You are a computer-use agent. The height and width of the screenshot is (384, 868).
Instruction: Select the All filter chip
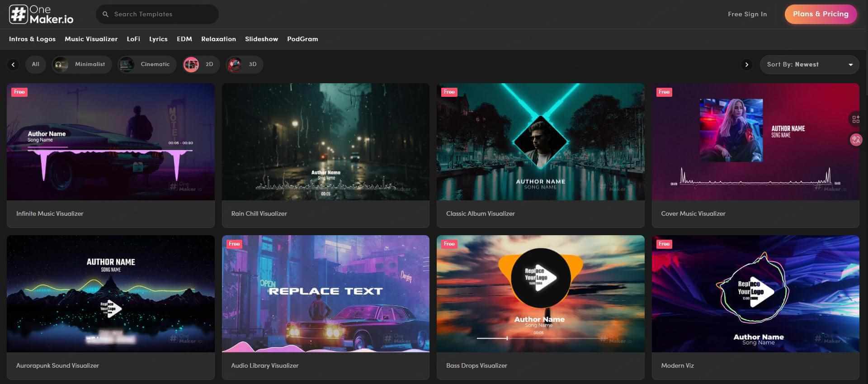35,64
